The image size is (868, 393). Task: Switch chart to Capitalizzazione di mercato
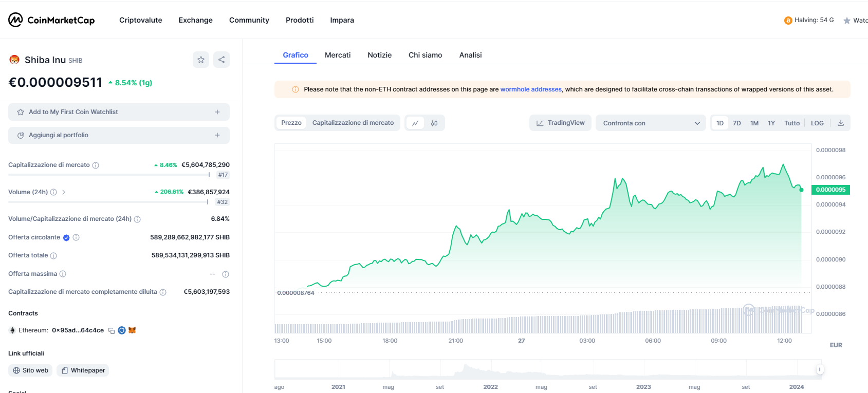tap(353, 123)
